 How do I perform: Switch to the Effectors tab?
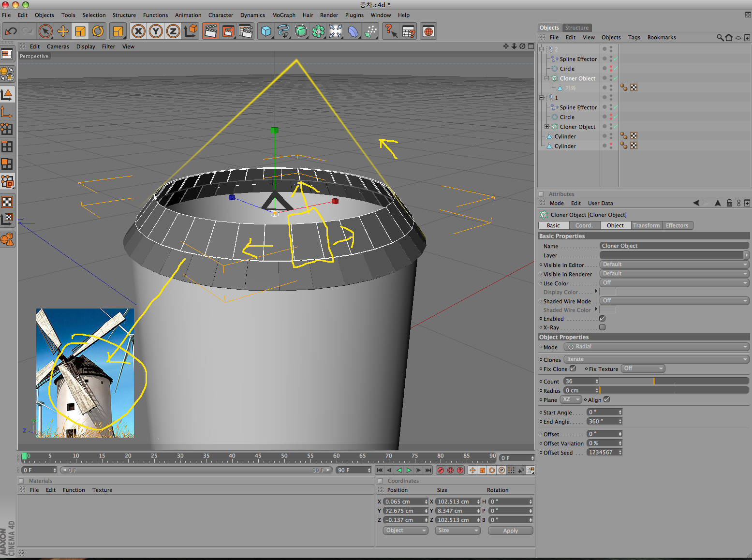pos(677,225)
